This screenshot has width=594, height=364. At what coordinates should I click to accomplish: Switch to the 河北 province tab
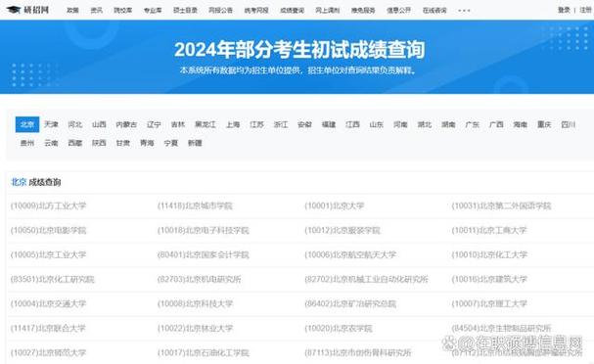pos(75,124)
